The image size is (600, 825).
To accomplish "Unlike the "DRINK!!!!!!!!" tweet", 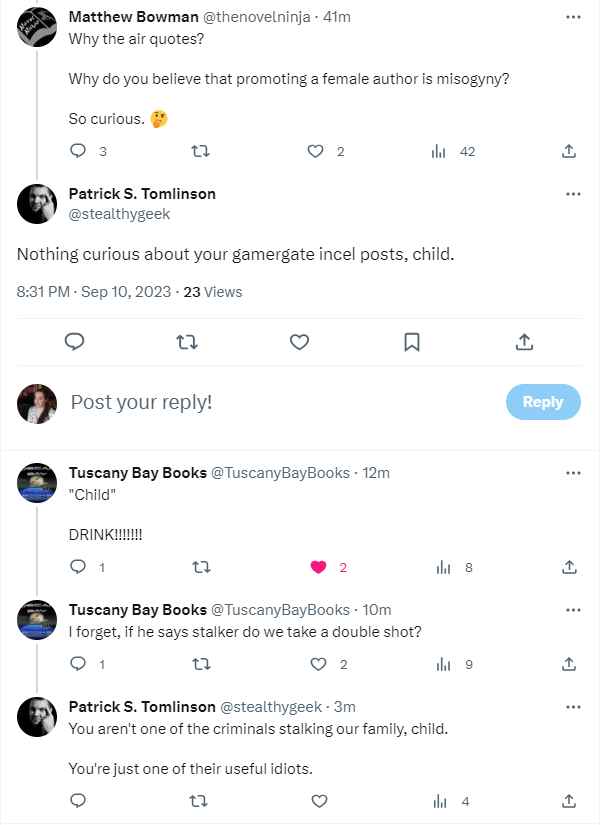I will [x=319, y=567].
